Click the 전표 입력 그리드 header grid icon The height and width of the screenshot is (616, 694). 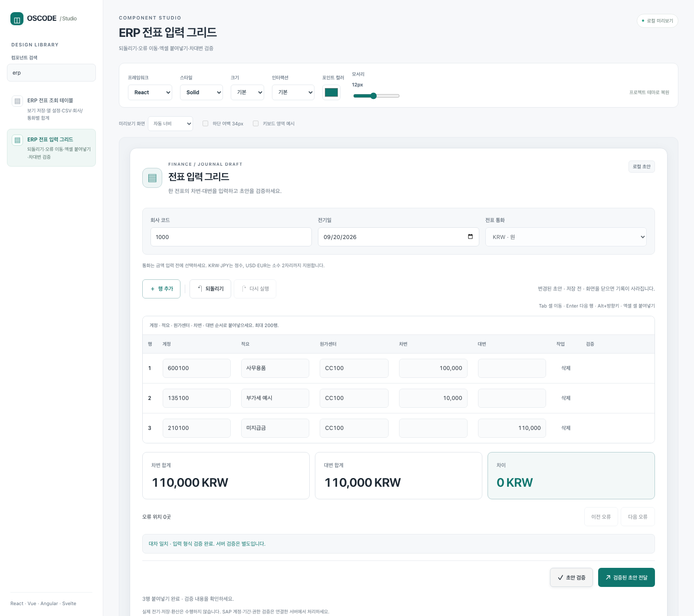pyautogui.click(x=152, y=178)
